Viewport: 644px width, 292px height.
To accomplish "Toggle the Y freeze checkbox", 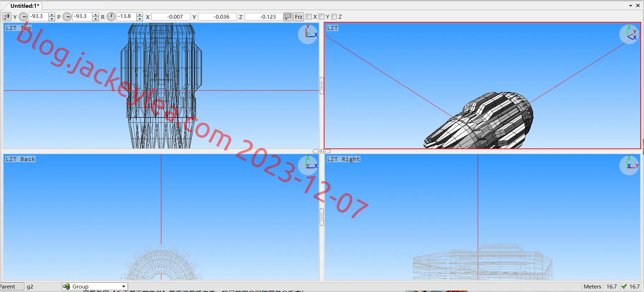I will (321, 17).
